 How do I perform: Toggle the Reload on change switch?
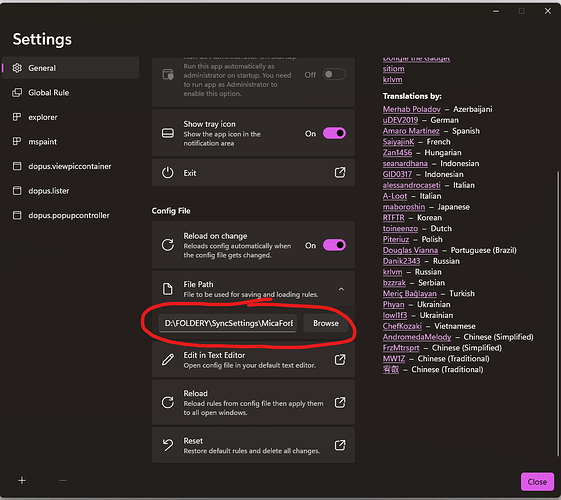334,245
